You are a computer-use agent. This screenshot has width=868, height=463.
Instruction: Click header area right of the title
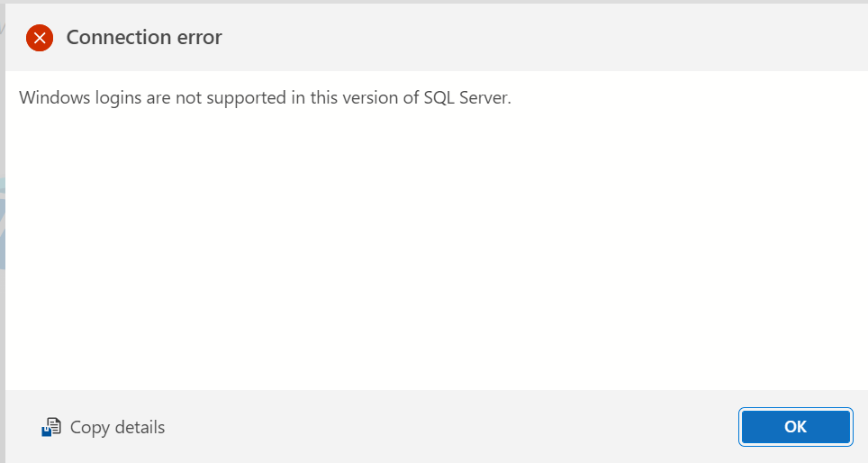(x=542, y=38)
